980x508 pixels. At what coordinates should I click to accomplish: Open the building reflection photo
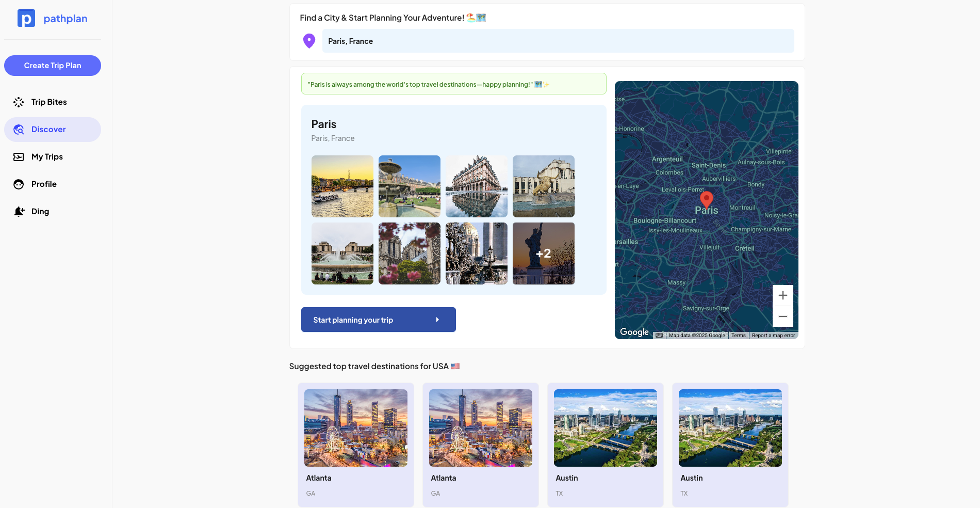pos(477,186)
